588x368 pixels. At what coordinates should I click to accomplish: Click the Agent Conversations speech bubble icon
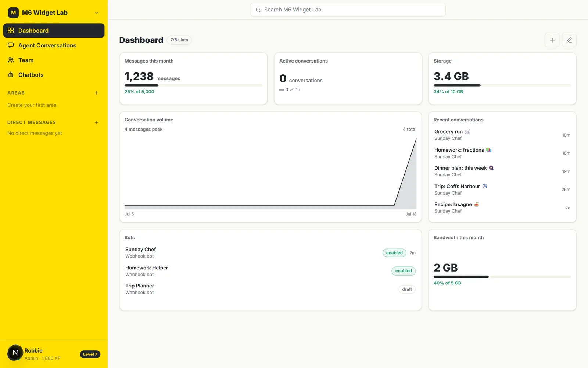coord(11,45)
